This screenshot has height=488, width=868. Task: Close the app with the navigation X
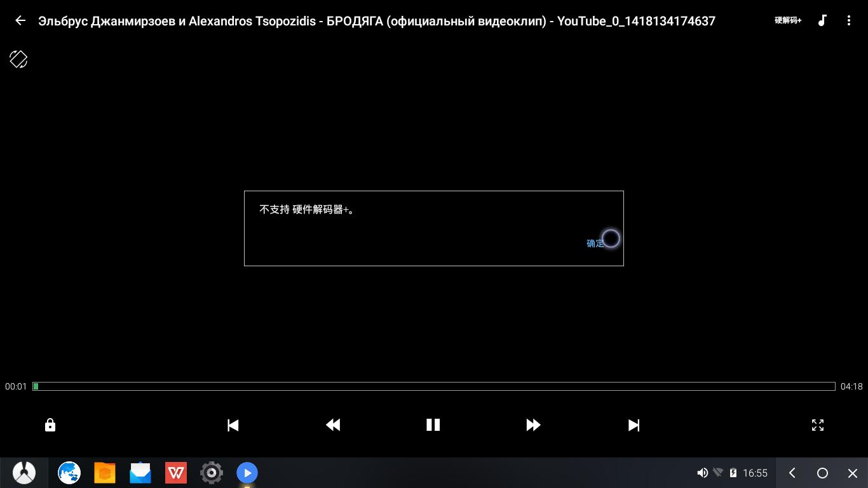pyautogui.click(x=853, y=473)
